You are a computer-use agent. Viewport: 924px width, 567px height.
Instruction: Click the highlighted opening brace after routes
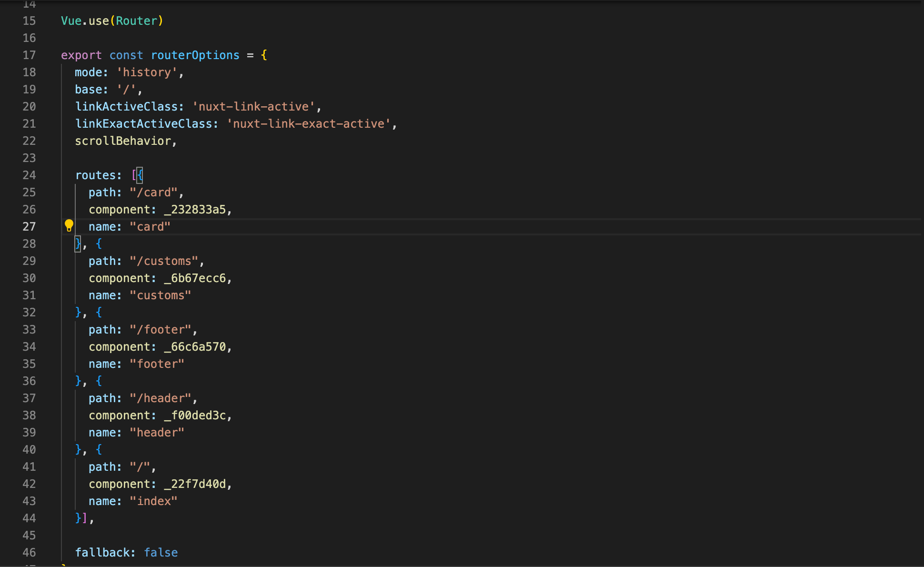140,175
